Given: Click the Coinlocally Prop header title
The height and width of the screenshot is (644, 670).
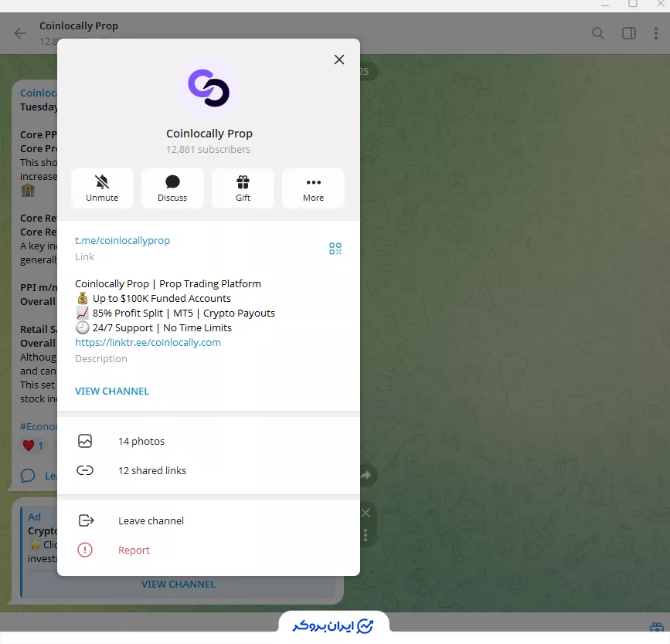Looking at the screenshot, I should click(79, 26).
